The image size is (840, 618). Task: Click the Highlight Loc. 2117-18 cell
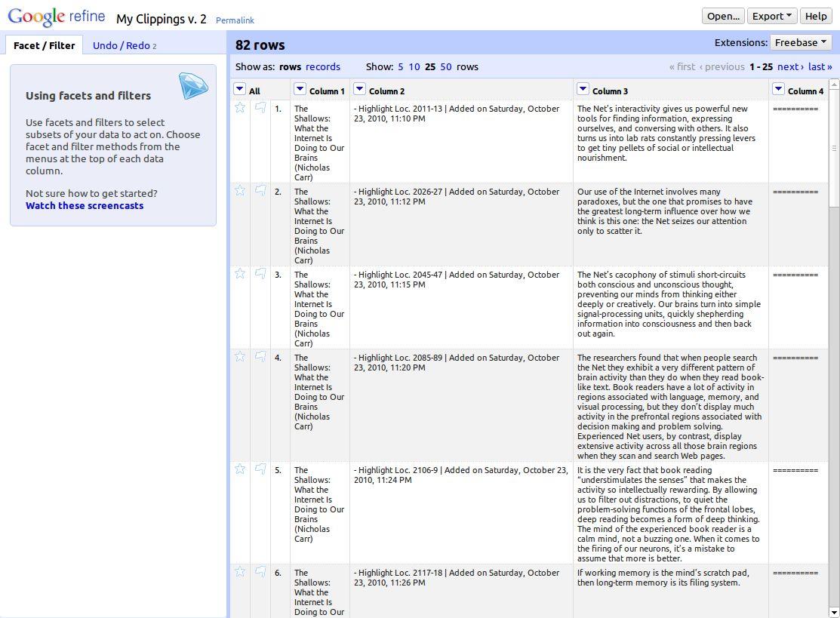[x=461, y=592]
